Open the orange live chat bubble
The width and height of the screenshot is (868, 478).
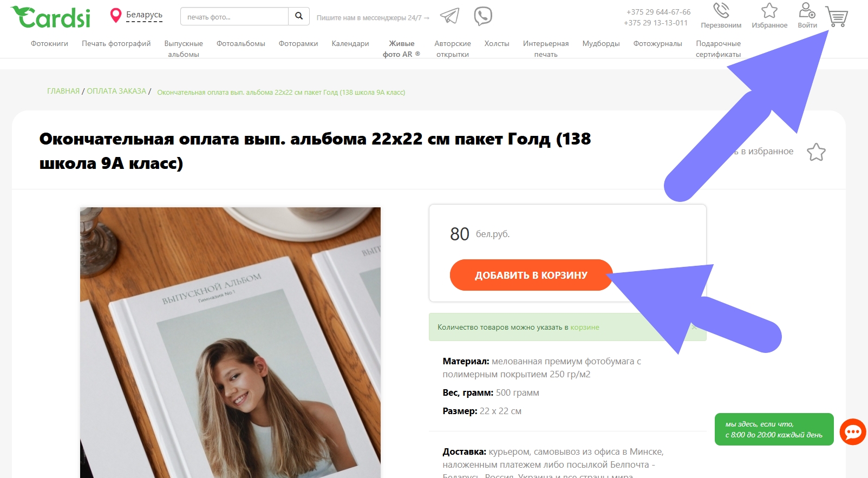click(853, 431)
